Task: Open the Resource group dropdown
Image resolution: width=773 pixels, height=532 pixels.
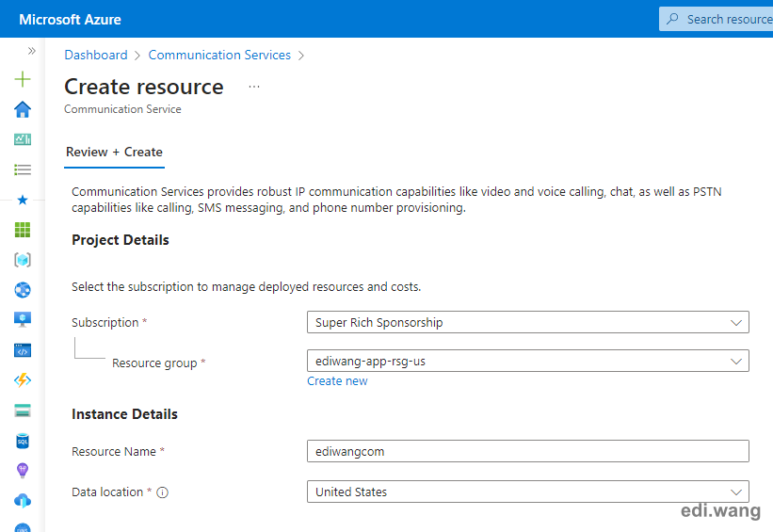Action: click(x=528, y=361)
